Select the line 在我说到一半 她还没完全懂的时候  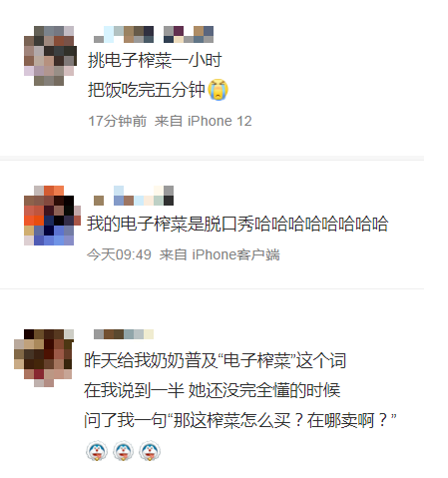click(x=212, y=390)
